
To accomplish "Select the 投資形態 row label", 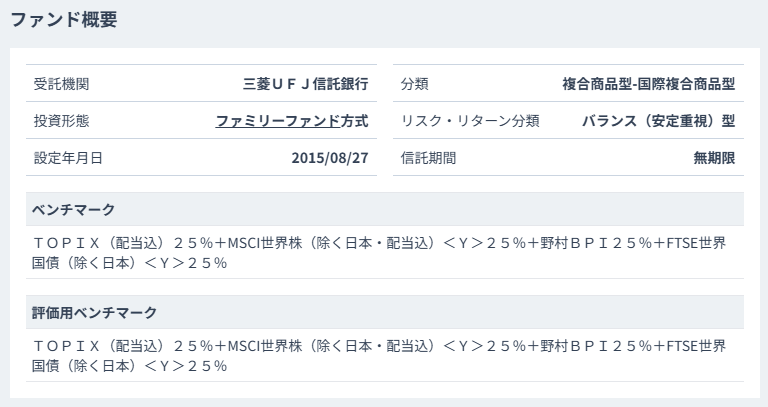I will (x=61, y=120).
